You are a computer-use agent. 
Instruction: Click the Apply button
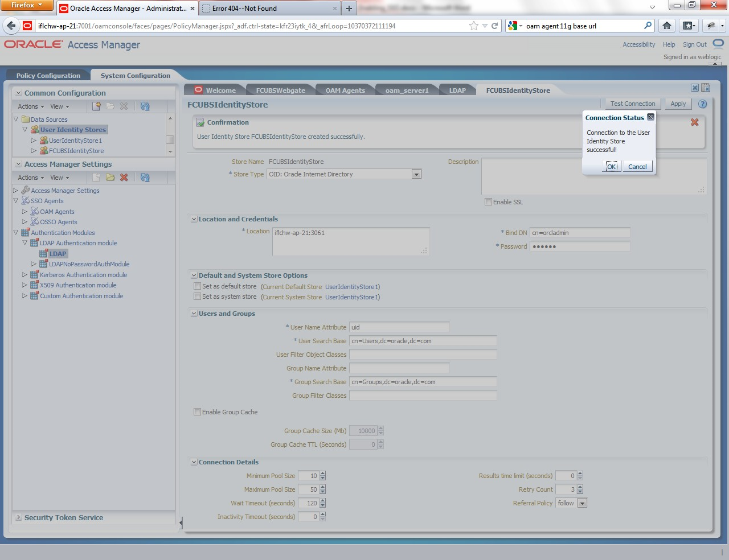pos(678,104)
